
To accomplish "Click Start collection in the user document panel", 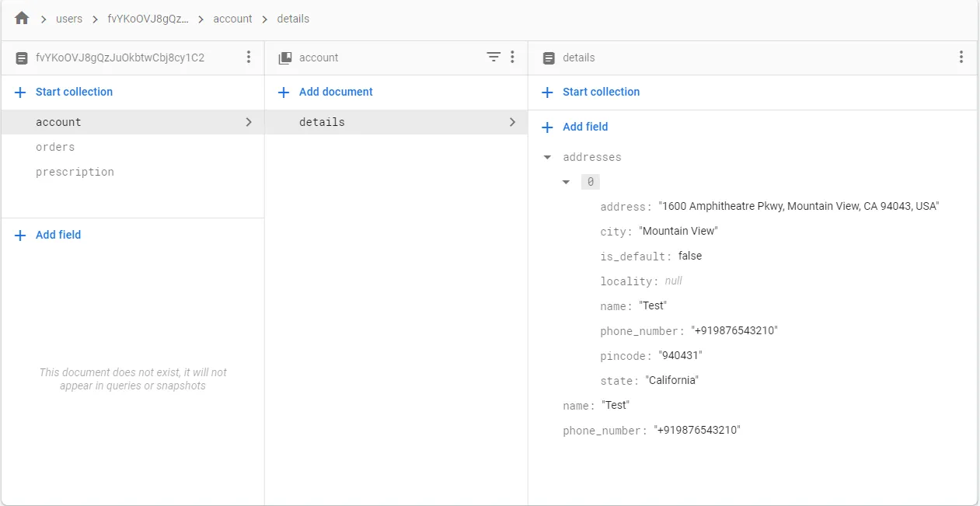I will 74,92.
